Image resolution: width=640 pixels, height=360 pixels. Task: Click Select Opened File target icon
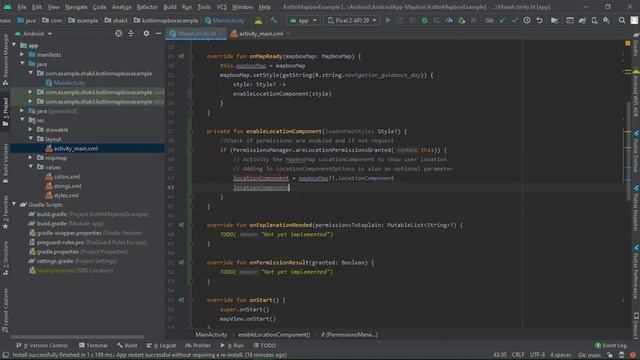[118, 33]
